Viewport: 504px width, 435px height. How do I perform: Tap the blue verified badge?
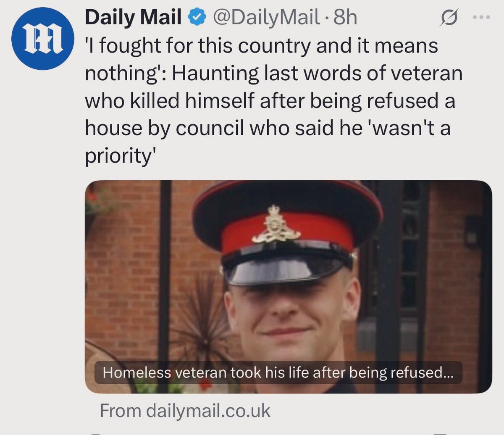pos(197,18)
